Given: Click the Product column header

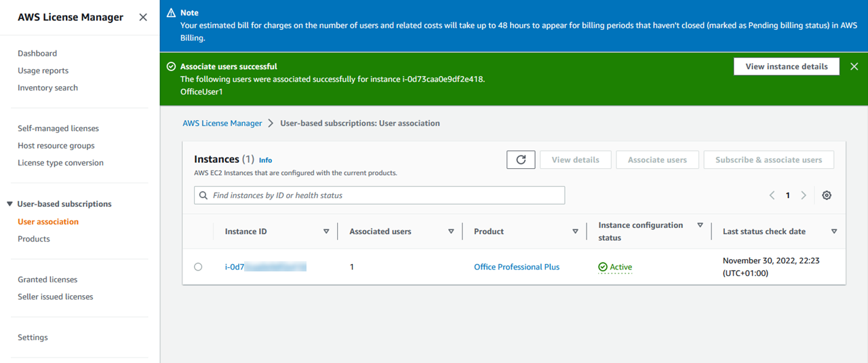Looking at the screenshot, I should 489,231.
